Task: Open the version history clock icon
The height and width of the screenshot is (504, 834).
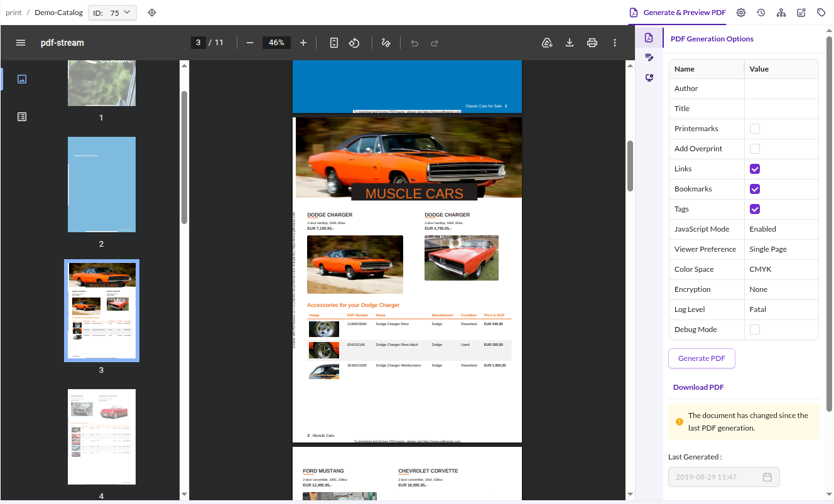Action: click(x=761, y=13)
